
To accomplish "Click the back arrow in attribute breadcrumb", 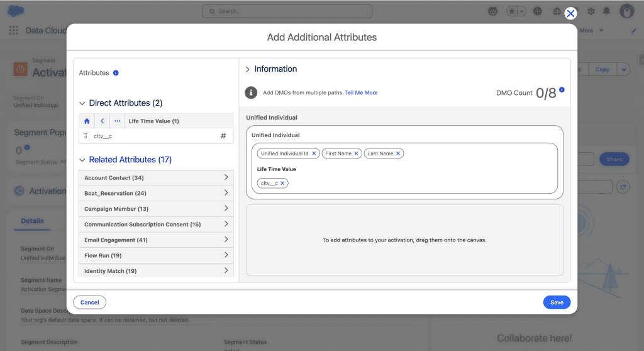I will pyautogui.click(x=102, y=121).
